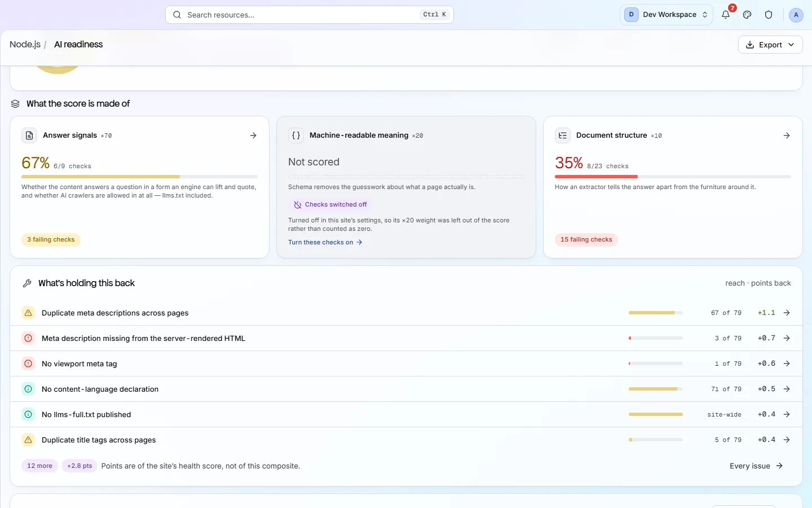The height and width of the screenshot is (508, 812).
Task: Click info icon for No content-language declaration
Action: coord(28,389)
